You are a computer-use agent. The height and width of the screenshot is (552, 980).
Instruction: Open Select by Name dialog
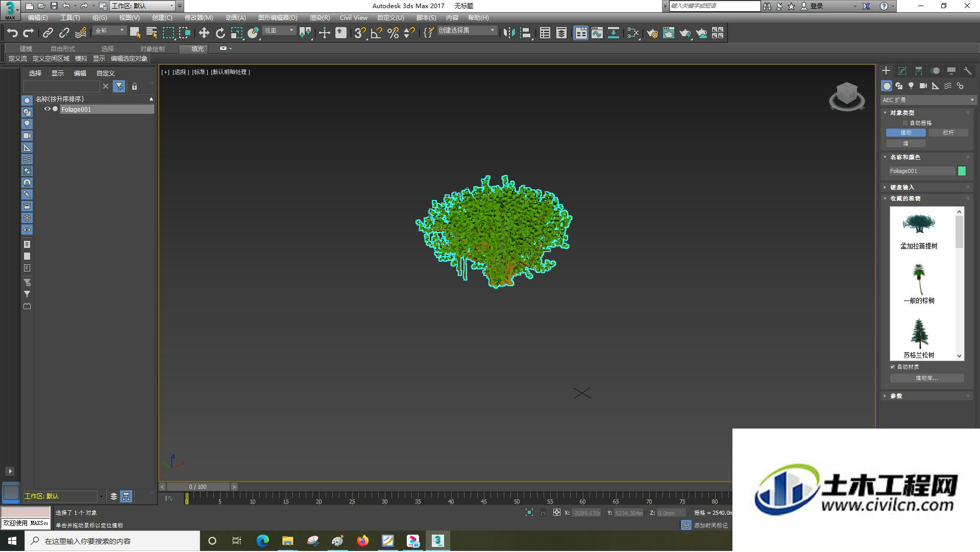[x=152, y=33]
